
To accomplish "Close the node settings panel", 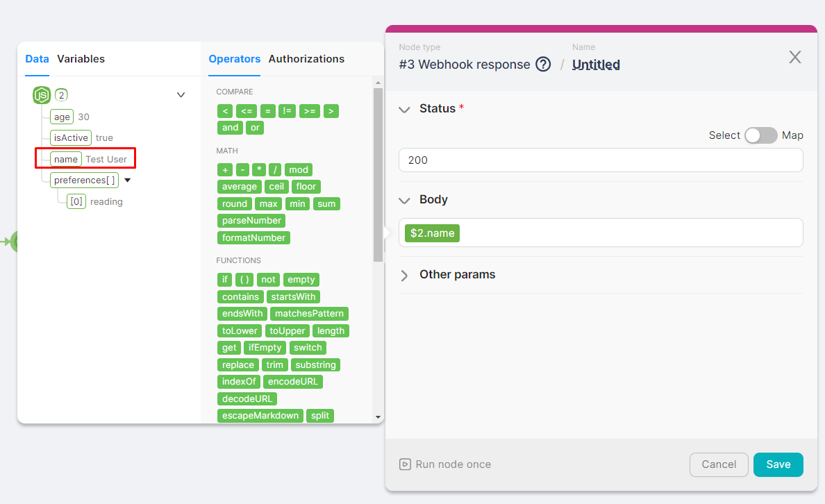I will coord(795,58).
